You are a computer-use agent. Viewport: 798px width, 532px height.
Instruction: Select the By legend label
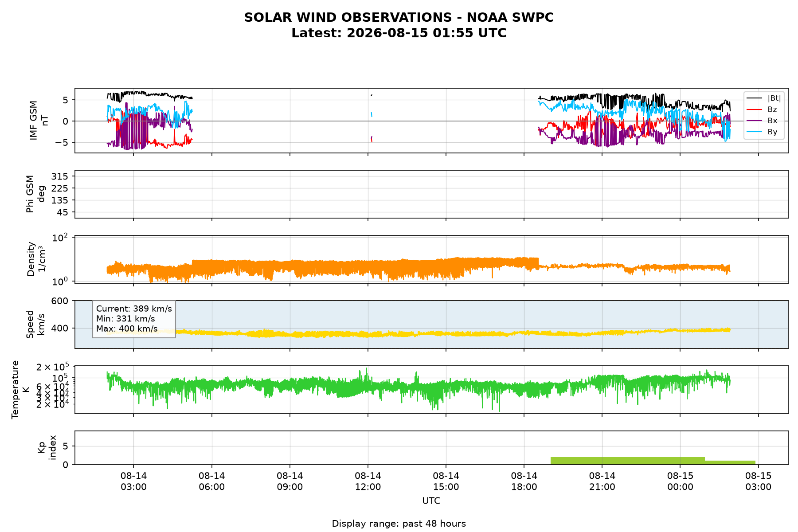772,132
